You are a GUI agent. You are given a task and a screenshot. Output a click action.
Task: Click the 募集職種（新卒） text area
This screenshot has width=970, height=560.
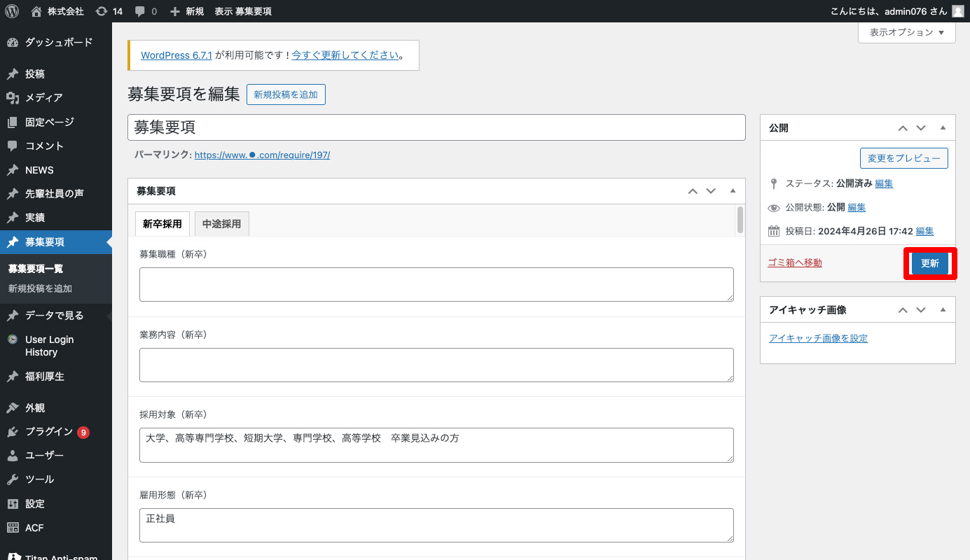click(x=436, y=284)
